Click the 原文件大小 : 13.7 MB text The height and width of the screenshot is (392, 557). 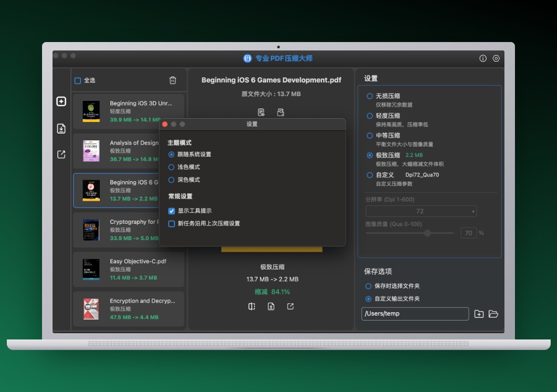point(271,94)
